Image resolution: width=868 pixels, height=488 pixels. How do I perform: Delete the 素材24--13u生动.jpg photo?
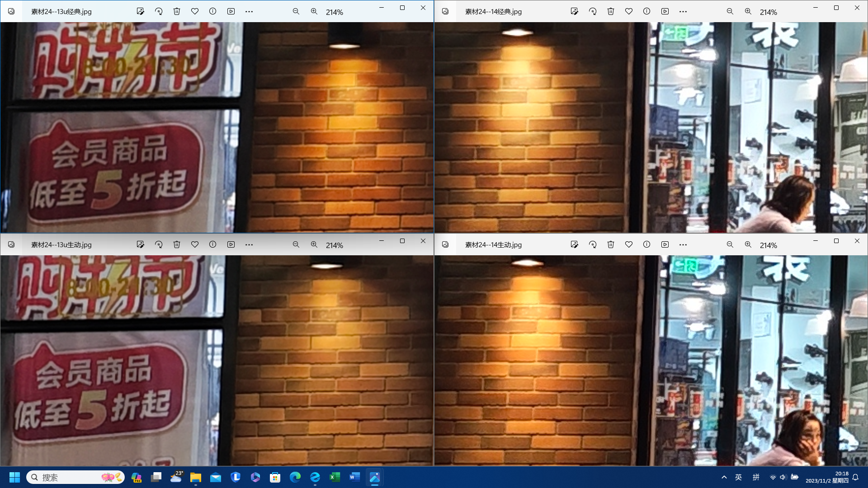click(x=177, y=244)
